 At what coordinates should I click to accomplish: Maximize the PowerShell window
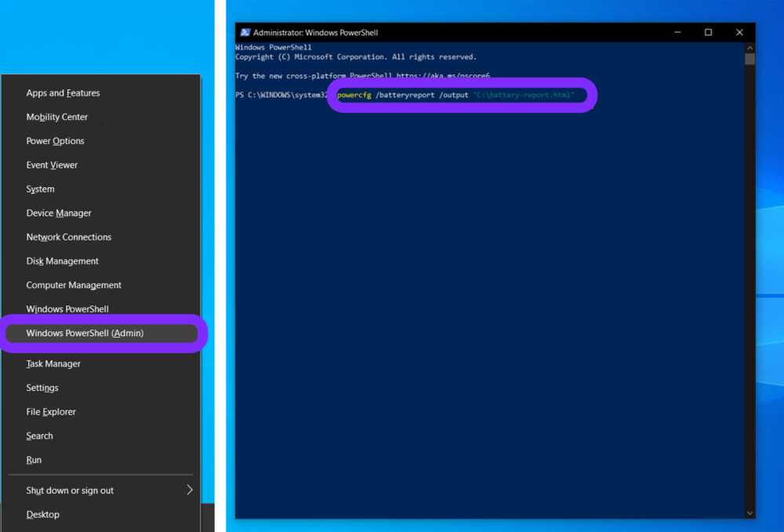pos(708,32)
